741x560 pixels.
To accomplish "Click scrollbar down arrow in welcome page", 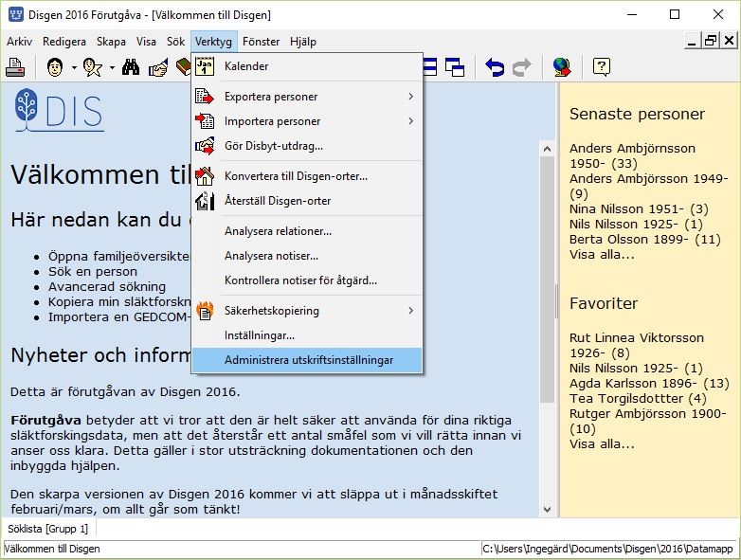I will 548,509.
